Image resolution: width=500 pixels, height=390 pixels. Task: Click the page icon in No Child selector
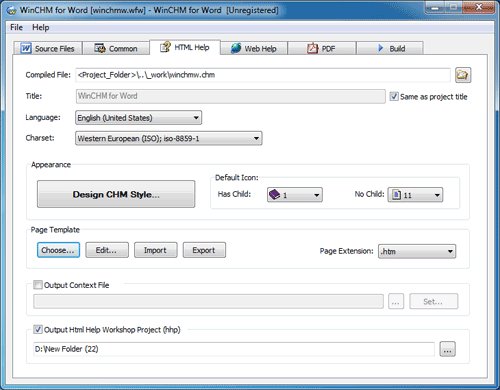[396, 195]
